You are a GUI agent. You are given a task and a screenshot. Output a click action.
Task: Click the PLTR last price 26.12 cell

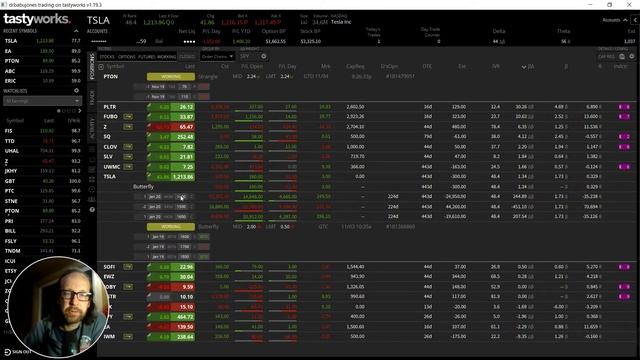click(182, 107)
